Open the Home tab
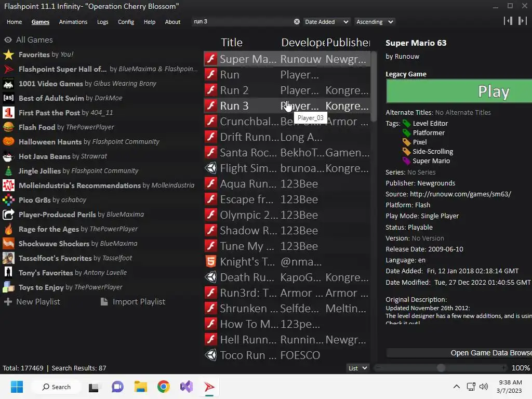The image size is (532, 399). click(x=14, y=22)
